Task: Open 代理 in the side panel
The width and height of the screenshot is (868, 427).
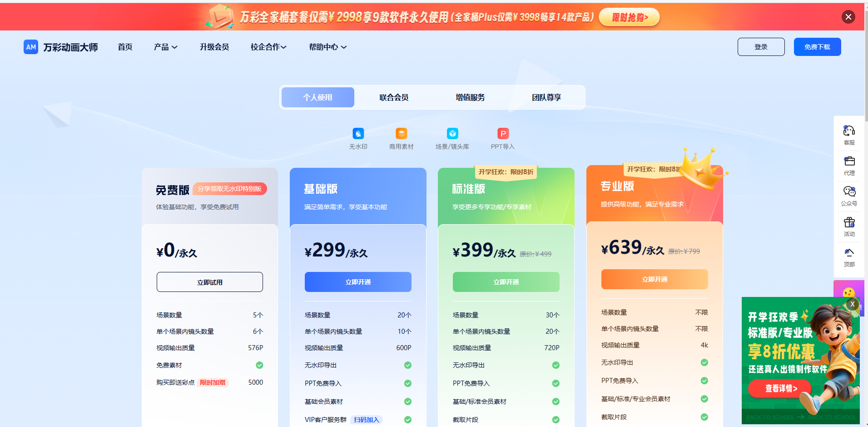Action: click(849, 166)
